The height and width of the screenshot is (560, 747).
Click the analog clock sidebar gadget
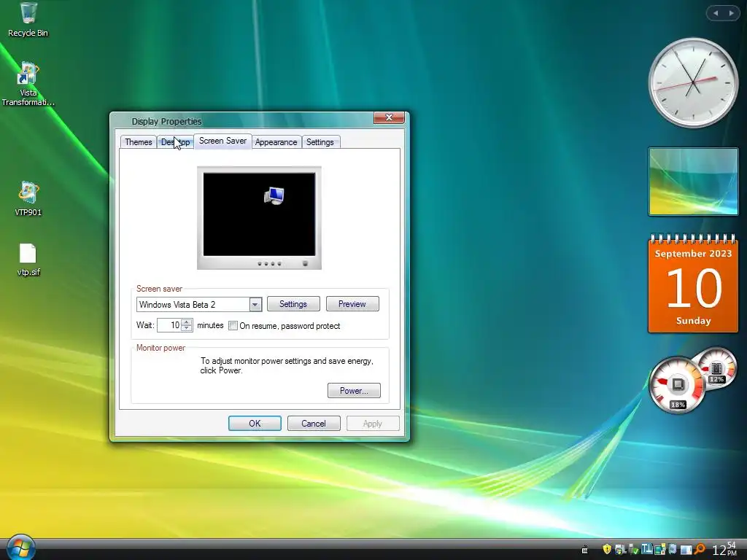(x=693, y=83)
